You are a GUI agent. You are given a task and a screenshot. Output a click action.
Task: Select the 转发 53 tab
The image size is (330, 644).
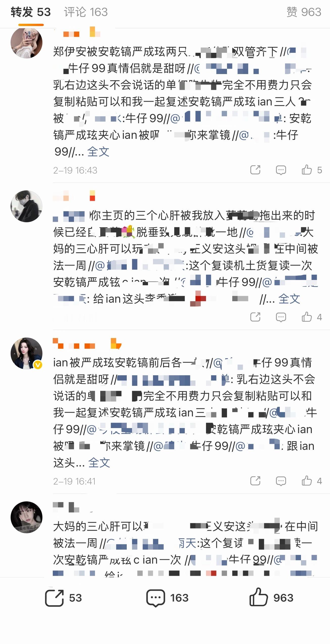pyautogui.click(x=31, y=12)
